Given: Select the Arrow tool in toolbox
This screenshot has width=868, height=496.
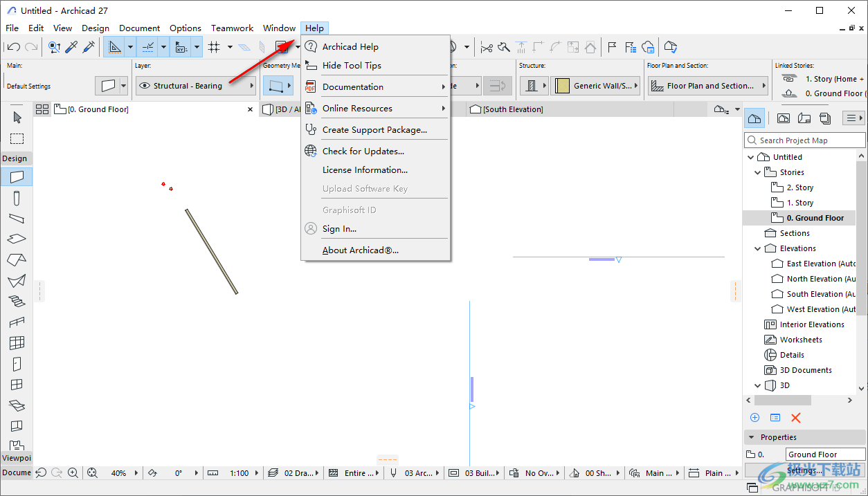Looking at the screenshot, I should 17,118.
